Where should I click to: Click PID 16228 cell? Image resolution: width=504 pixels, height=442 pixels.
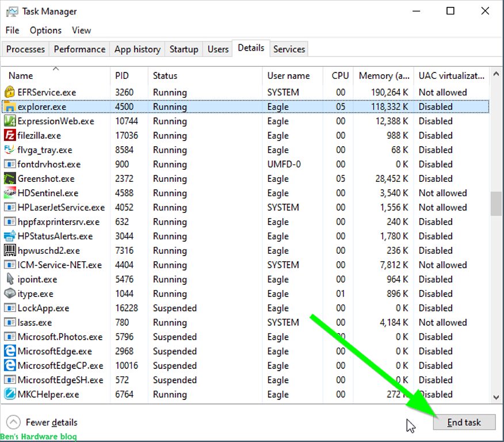(127, 308)
